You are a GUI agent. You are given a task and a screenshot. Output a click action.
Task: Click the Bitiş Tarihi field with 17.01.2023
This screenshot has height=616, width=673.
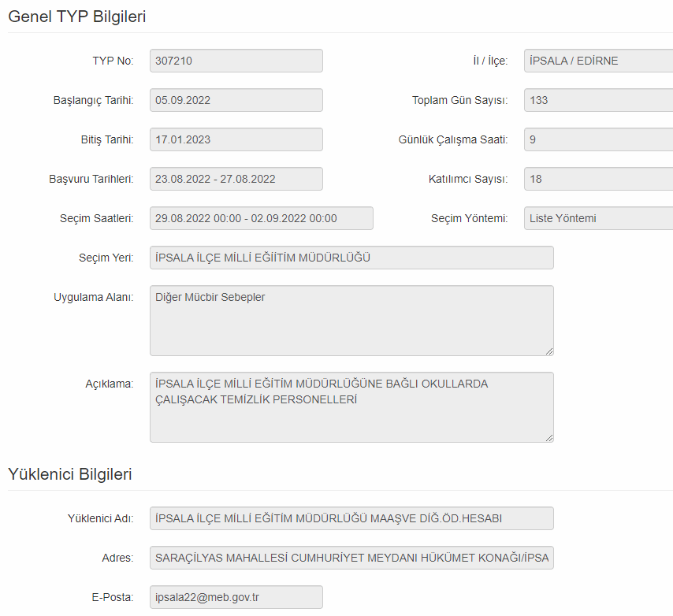(x=236, y=139)
